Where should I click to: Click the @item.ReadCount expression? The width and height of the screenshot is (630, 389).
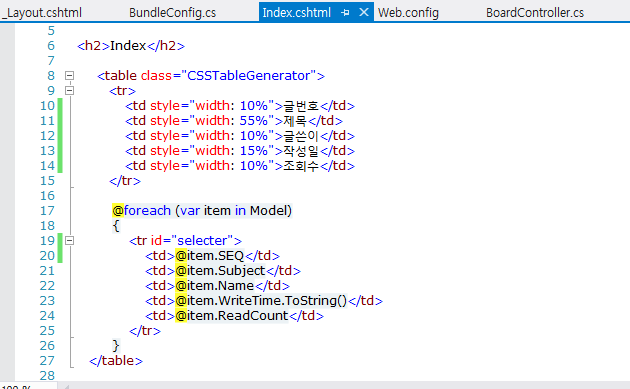coord(232,315)
